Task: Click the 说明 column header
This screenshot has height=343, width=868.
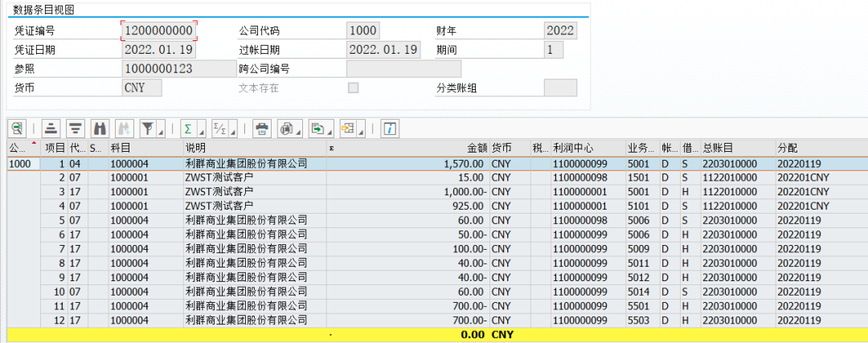Action: click(x=255, y=148)
